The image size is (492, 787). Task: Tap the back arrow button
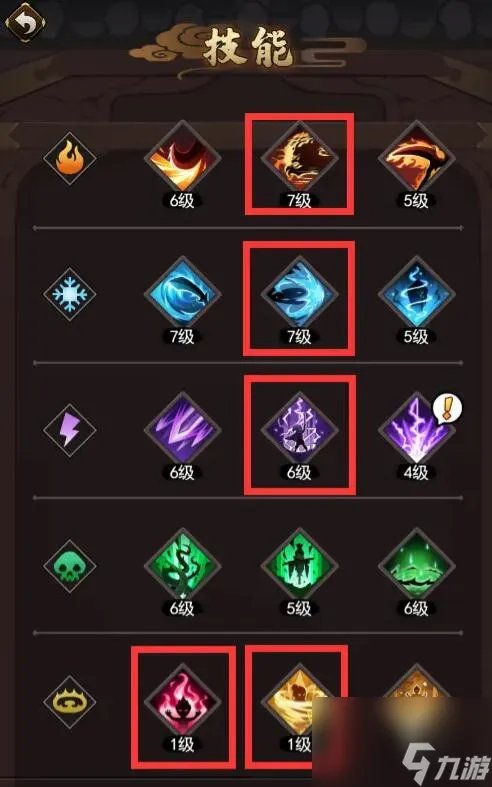coord(25,23)
